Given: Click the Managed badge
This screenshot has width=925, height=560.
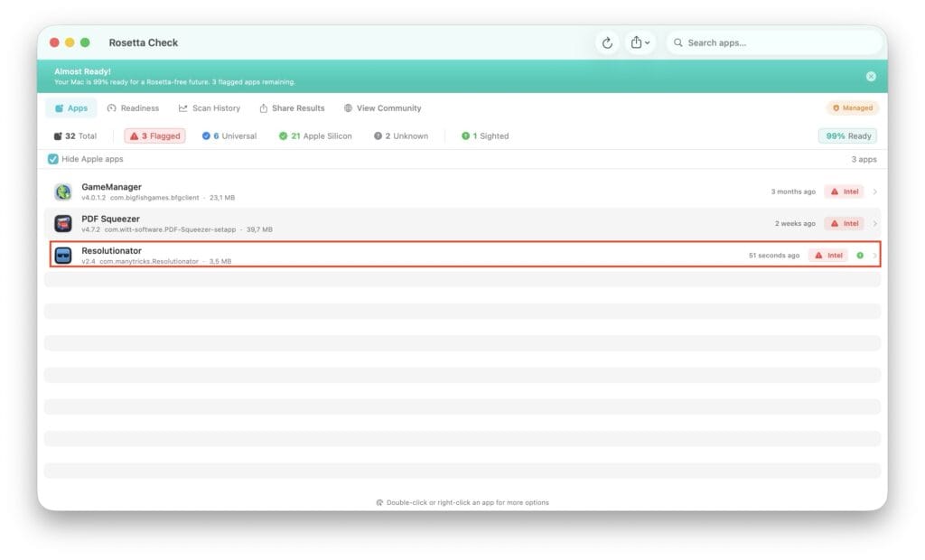Looking at the screenshot, I should tap(853, 108).
